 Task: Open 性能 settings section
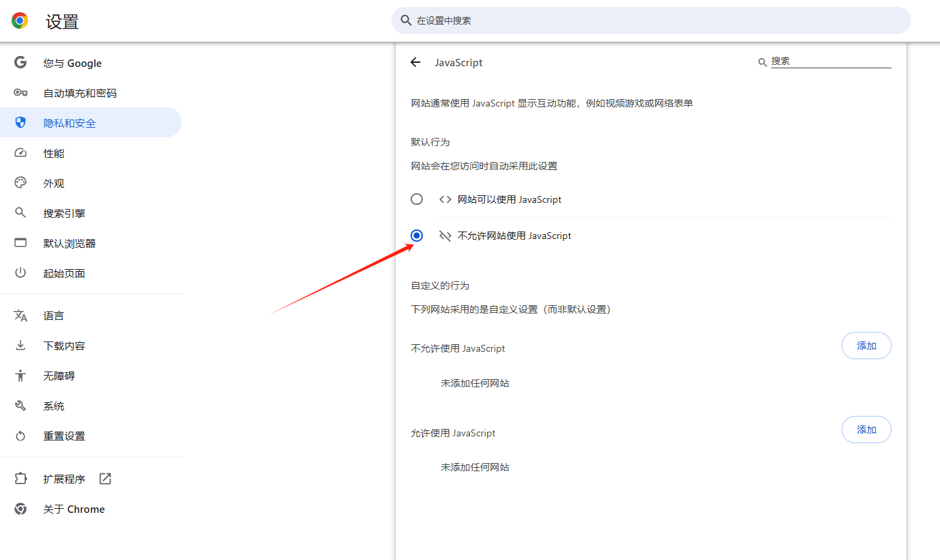[x=91, y=153]
